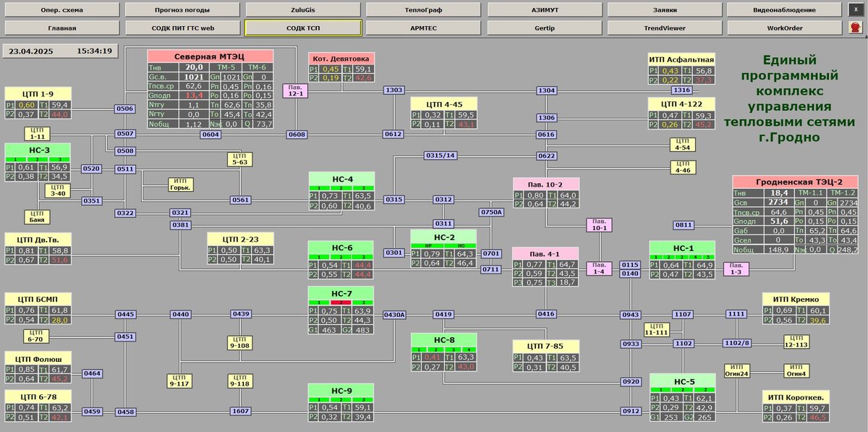This screenshot has width=868, height=432.
Task: Open the Северная МТЭЦ station block
Action: tap(210, 56)
